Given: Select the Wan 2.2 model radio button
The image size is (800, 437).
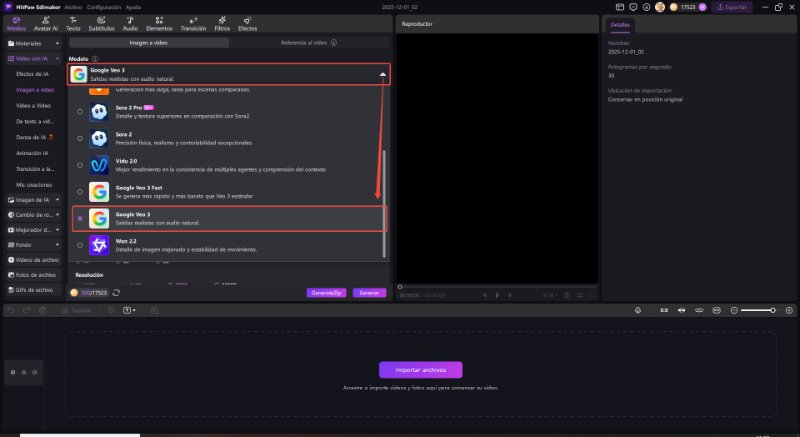Looking at the screenshot, I should (80, 244).
